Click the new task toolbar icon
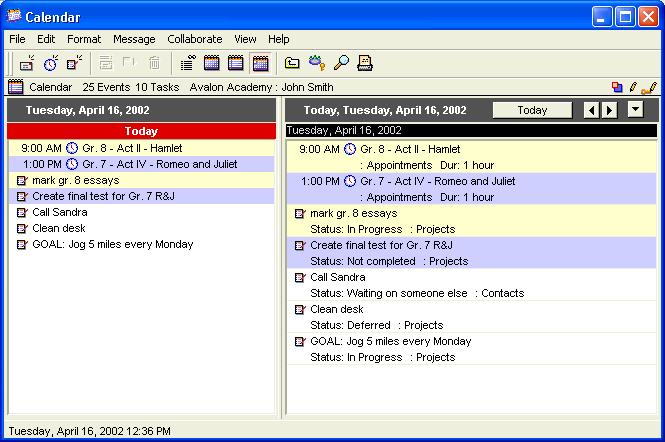This screenshot has height=442, width=665. (x=74, y=63)
